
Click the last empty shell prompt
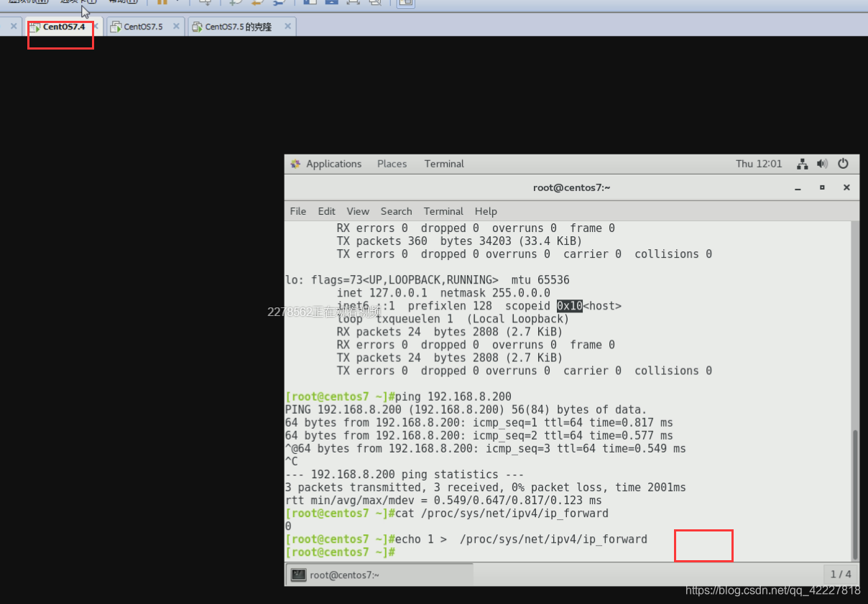[x=341, y=552]
